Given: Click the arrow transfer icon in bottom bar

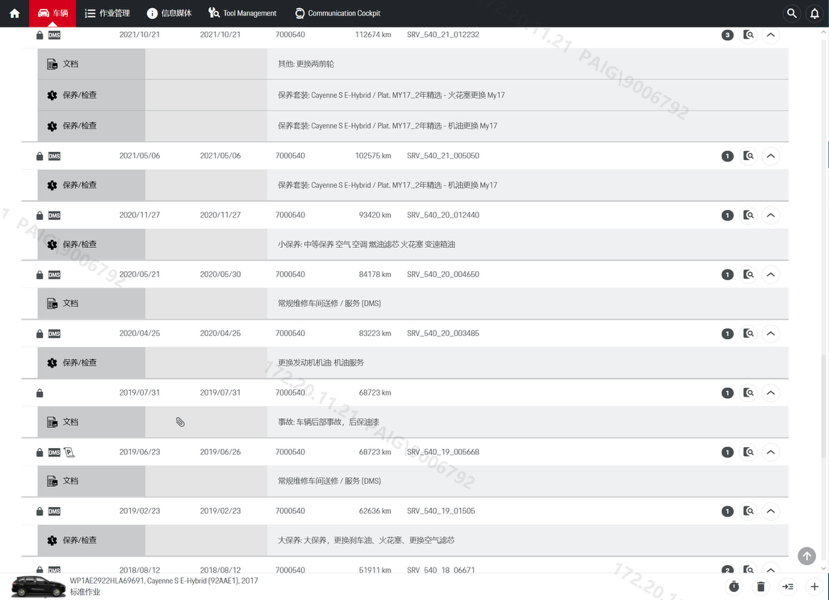Looking at the screenshot, I should tap(788, 586).
